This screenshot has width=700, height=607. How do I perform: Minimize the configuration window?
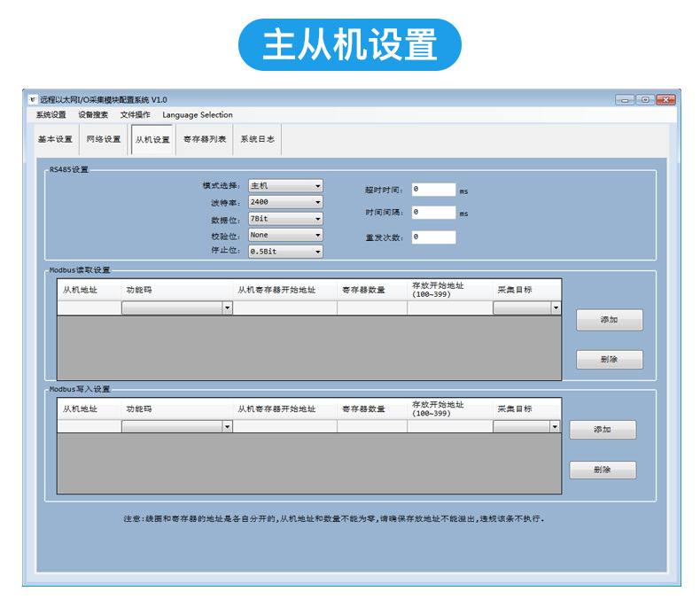625,100
